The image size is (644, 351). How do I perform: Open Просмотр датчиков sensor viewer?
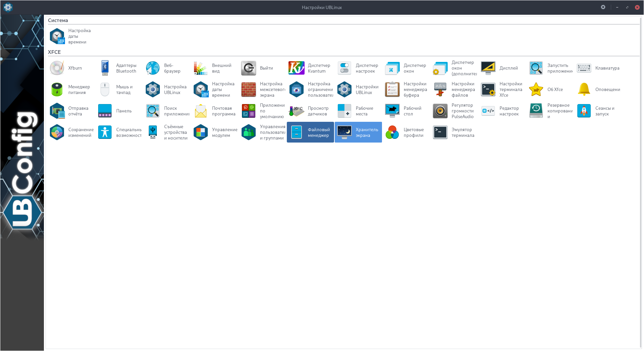coord(311,111)
